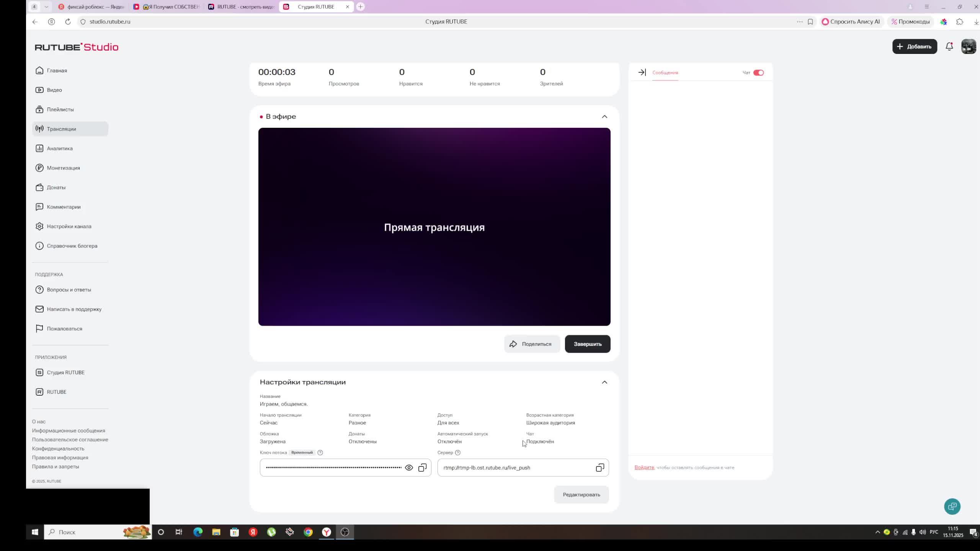Open the help chat widget
980x551 pixels.
952,506
